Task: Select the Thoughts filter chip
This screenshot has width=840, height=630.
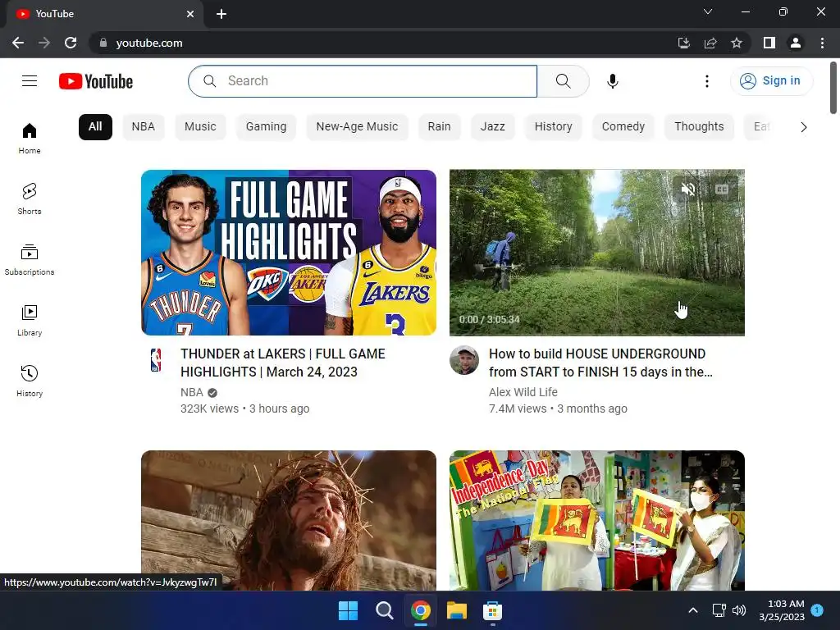Action: [x=699, y=127]
